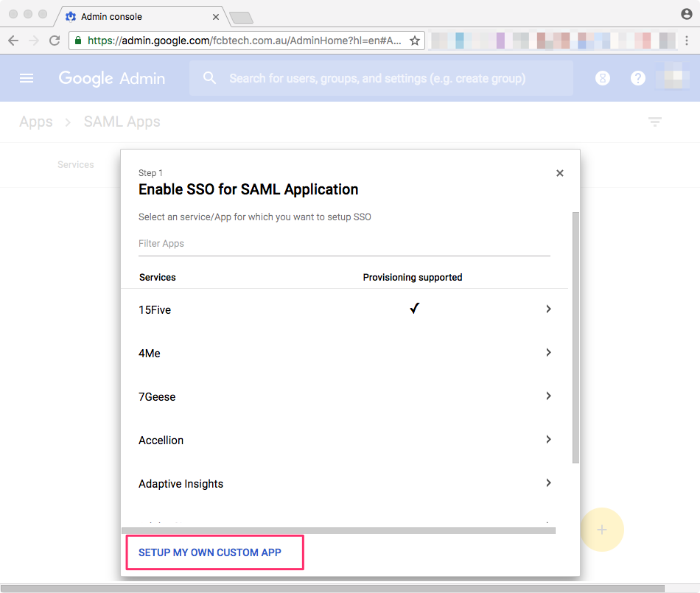Select the 4Me service
Viewport: 700px width, 593px height.
point(149,354)
